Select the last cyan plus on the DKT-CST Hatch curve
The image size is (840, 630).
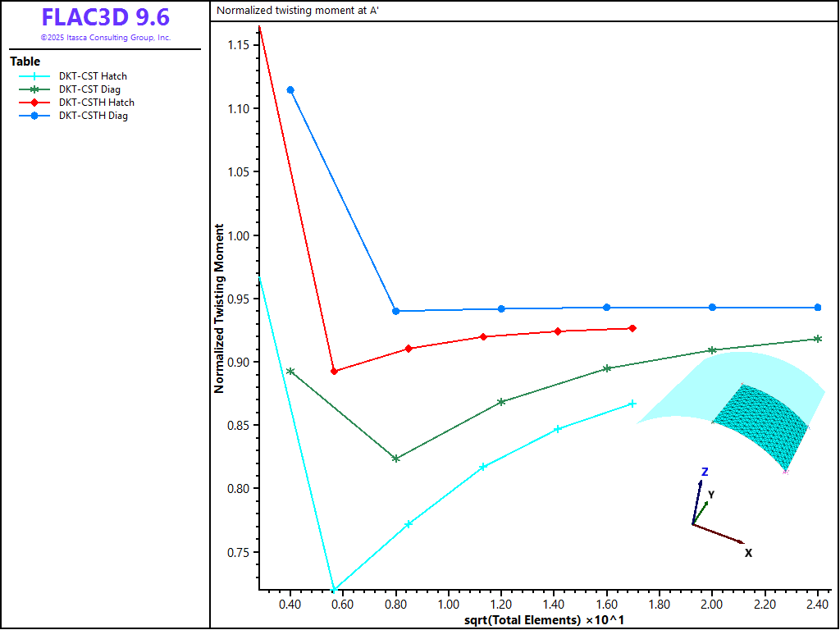point(632,404)
